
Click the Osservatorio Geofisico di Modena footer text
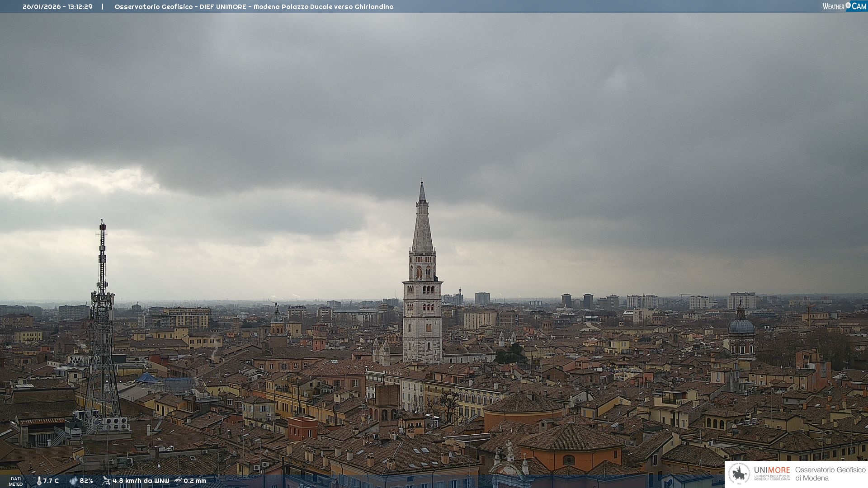point(830,474)
